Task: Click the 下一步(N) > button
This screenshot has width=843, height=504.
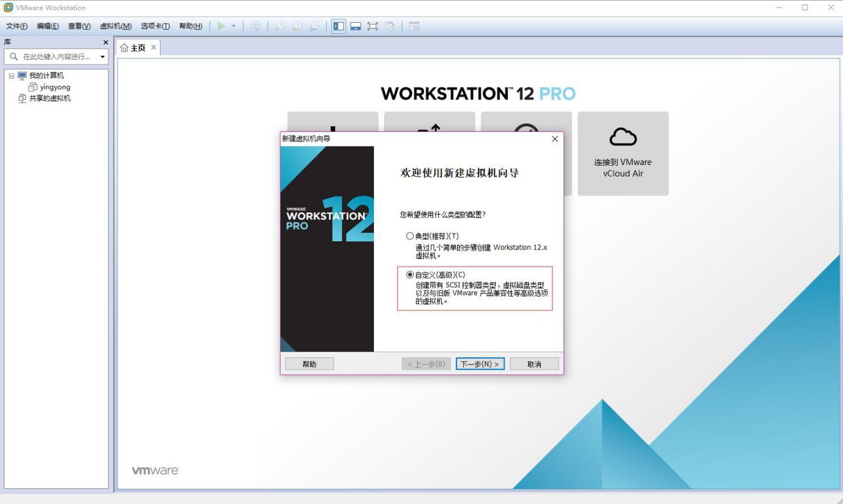Action: (x=480, y=364)
